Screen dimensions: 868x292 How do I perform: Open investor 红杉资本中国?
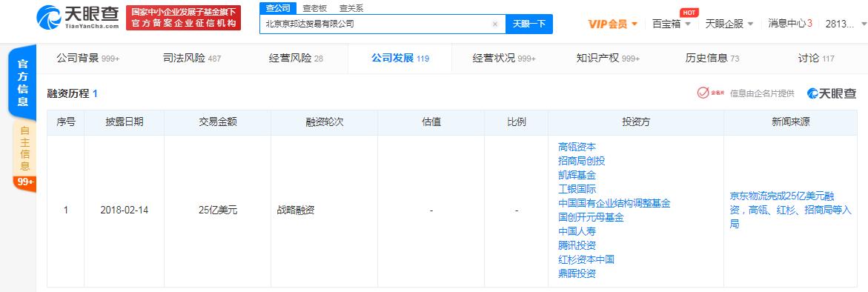(587, 259)
